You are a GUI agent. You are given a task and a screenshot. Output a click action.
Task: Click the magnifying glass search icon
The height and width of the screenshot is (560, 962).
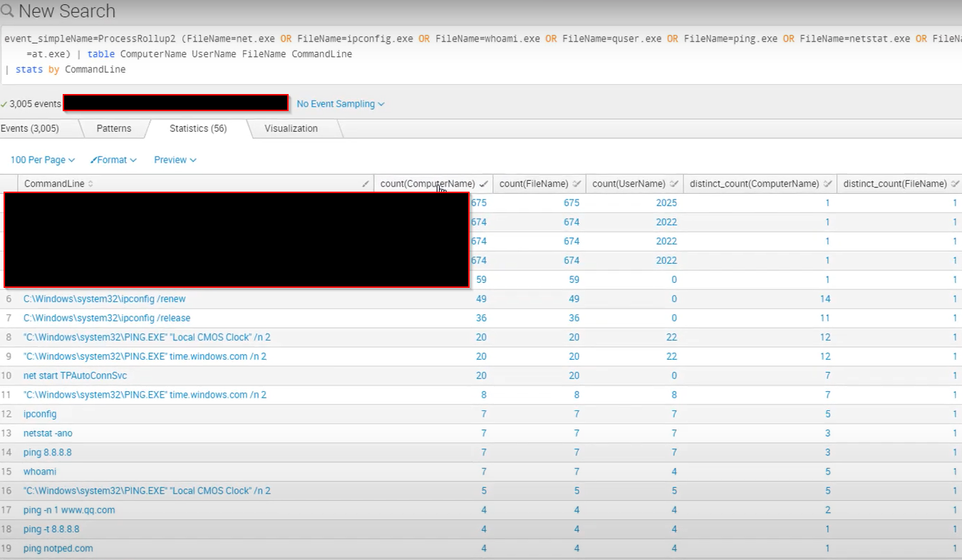click(8, 11)
